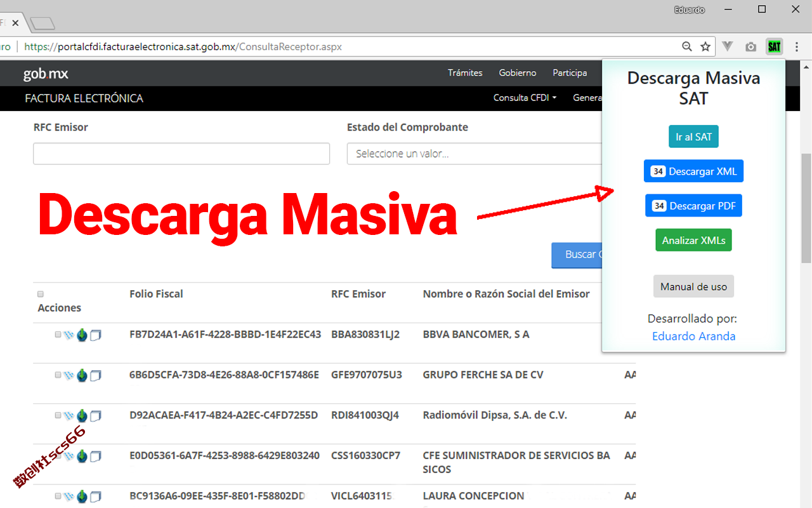Check the box in BBVA BANCOMER row
Viewport: 812px width, 508px height.
pyautogui.click(x=58, y=334)
